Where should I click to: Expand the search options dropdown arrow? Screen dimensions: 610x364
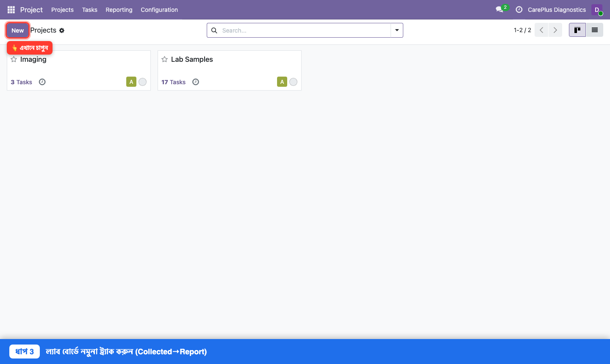coord(397,30)
